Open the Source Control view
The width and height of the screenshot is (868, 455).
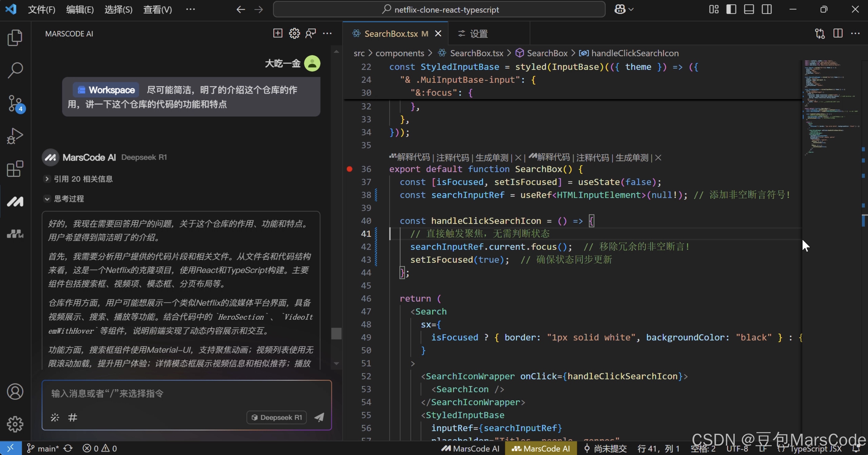pyautogui.click(x=15, y=103)
